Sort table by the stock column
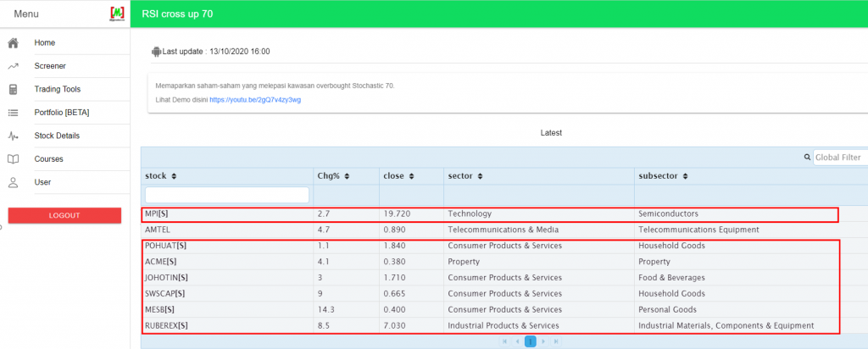Viewport: 868px width, 349px height. tap(174, 176)
